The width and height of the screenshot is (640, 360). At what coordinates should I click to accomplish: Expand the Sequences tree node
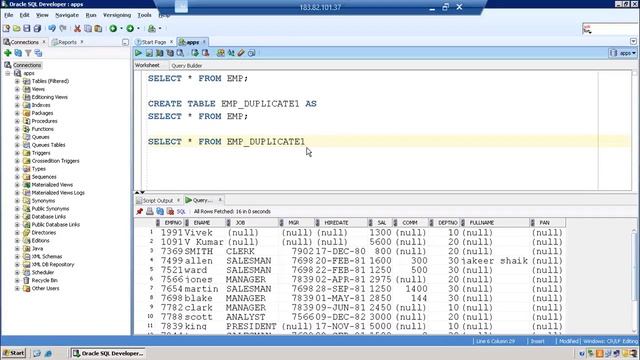pos(17,177)
